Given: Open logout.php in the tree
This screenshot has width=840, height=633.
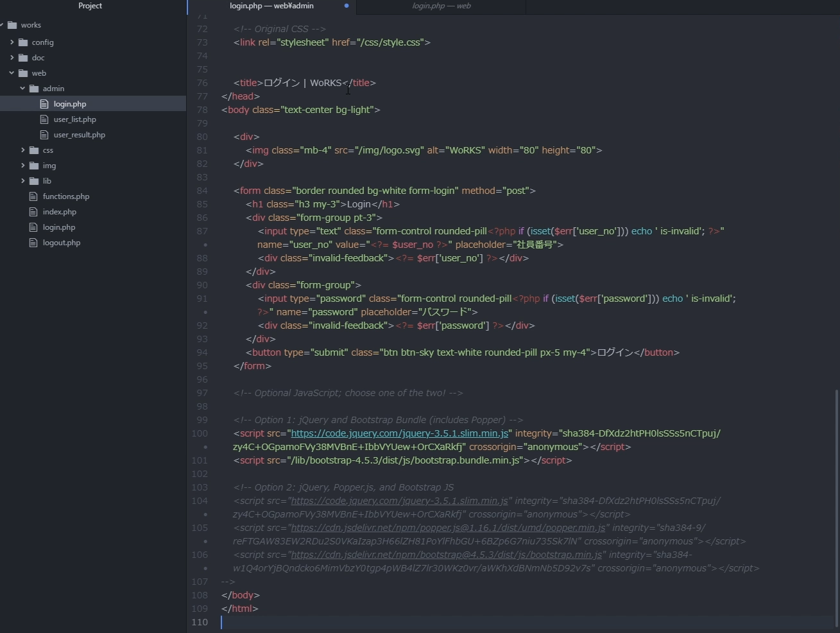Looking at the screenshot, I should (x=62, y=243).
